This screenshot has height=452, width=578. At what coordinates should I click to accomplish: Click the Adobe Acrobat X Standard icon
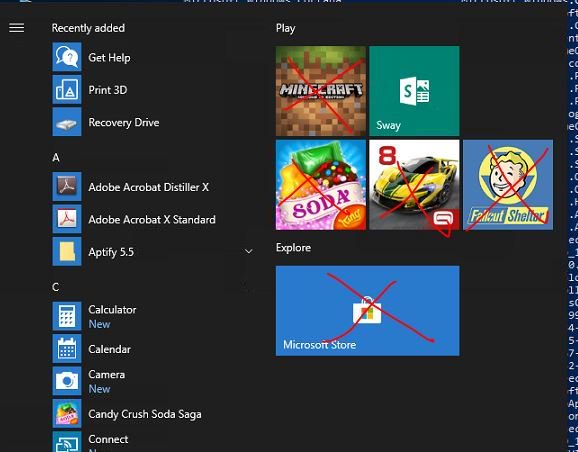pos(67,219)
